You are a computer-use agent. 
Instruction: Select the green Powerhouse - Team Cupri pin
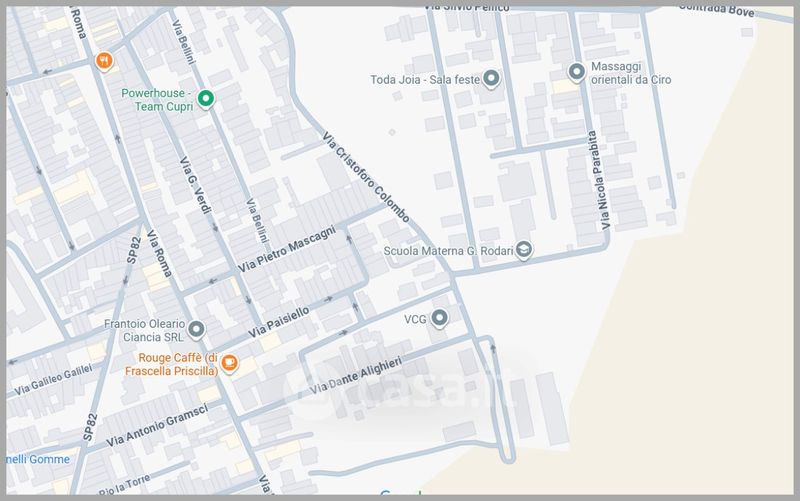coord(205,98)
